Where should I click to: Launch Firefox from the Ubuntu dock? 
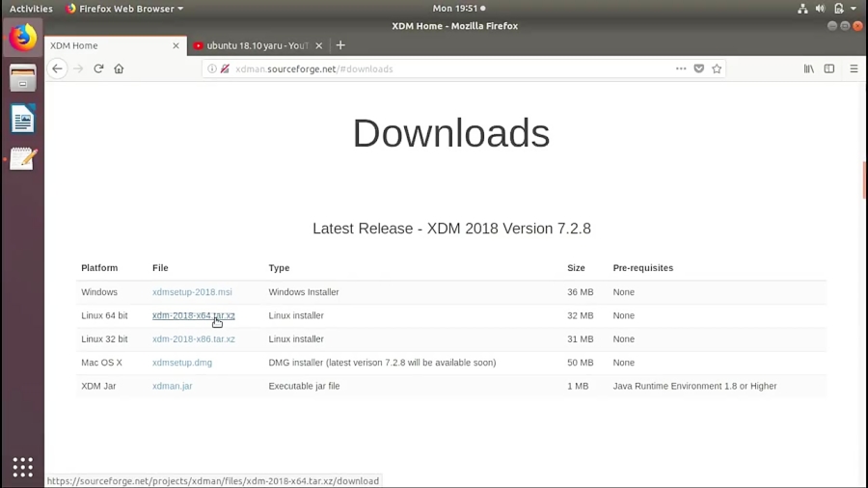point(23,38)
